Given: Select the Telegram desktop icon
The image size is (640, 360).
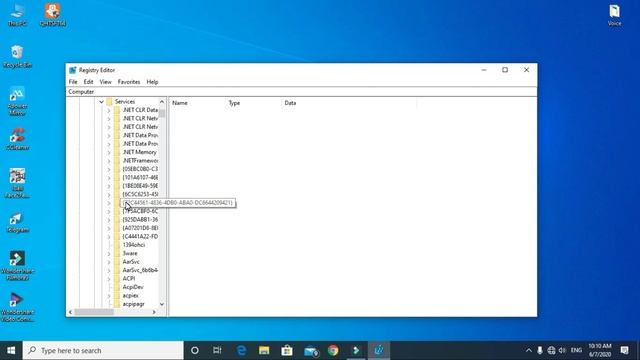Looking at the screenshot, I should [17, 223].
